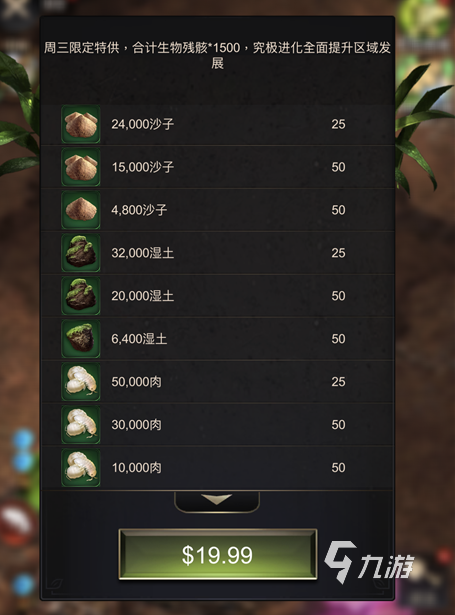The width and height of the screenshot is (455, 615).
Task: Select the 4,800沙子 small sand icon
Action: point(81,210)
